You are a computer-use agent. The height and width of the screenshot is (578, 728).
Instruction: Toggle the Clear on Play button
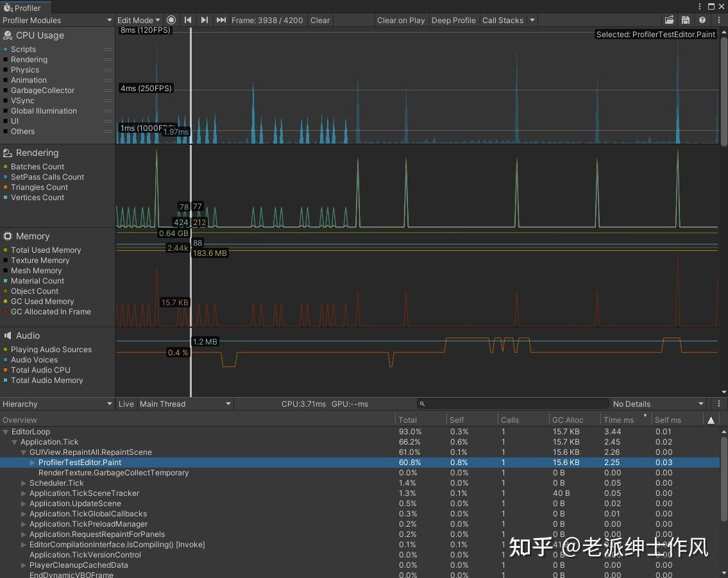[x=400, y=20]
